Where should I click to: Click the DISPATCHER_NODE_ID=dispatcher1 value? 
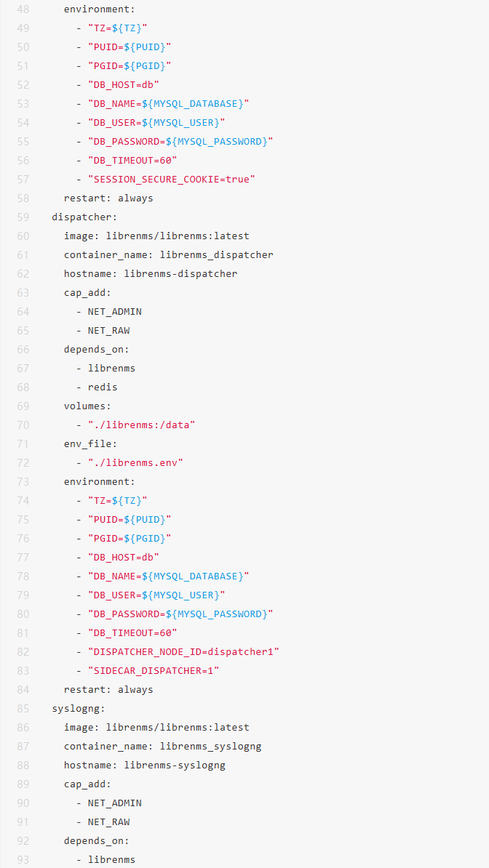coord(183,651)
